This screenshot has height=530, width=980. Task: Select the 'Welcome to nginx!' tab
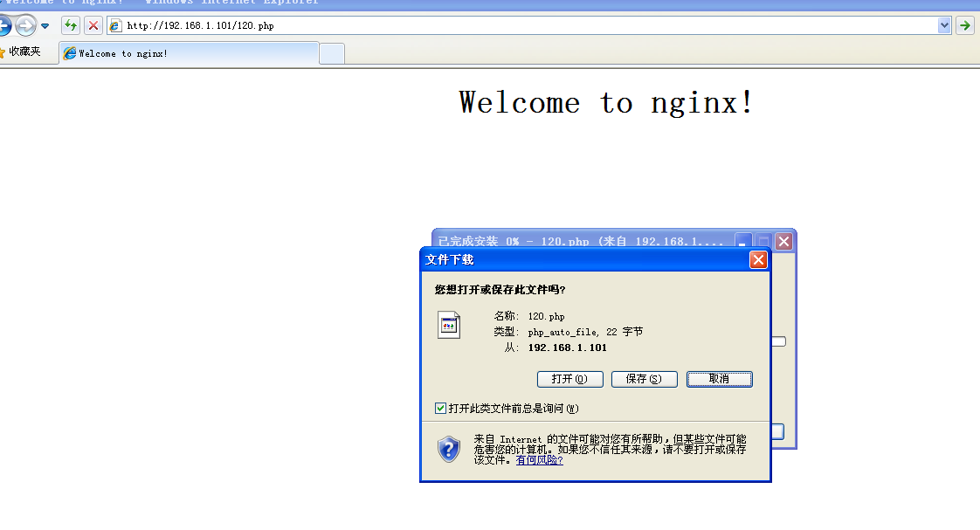pyautogui.click(x=189, y=53)
